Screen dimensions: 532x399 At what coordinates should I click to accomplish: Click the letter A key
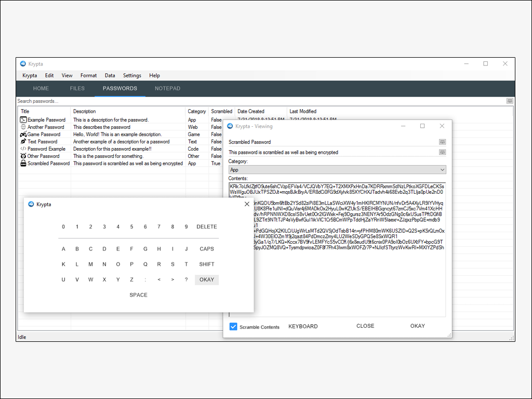(x=63, y=249)
